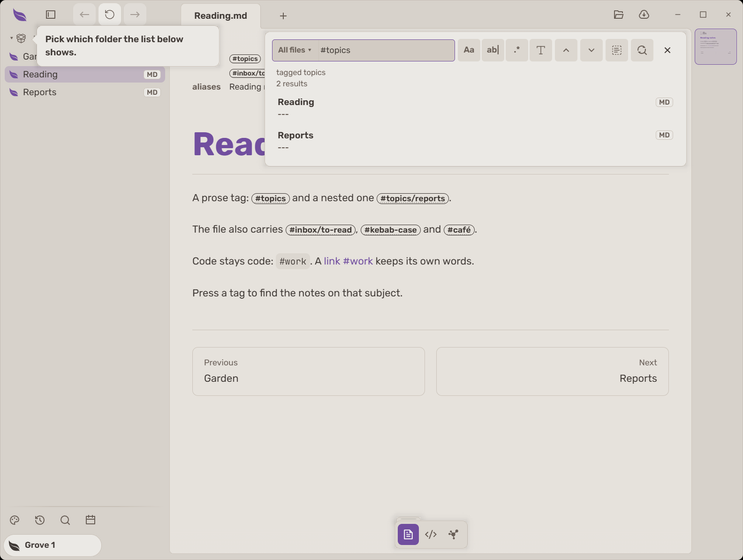This screenshot has height=560, width=743.
Task: Follow the 'link #work' hyperlink
Action: click(x=349, y=261)
